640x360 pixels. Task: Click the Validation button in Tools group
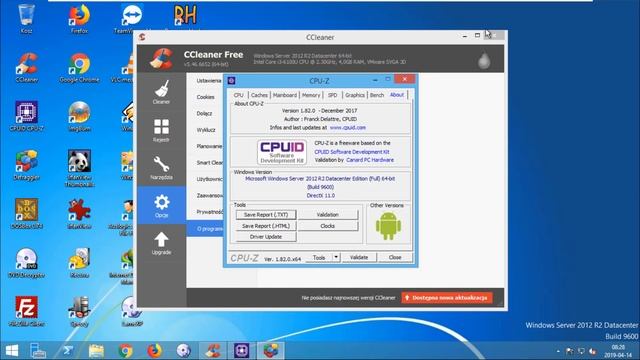click(328, 215)
